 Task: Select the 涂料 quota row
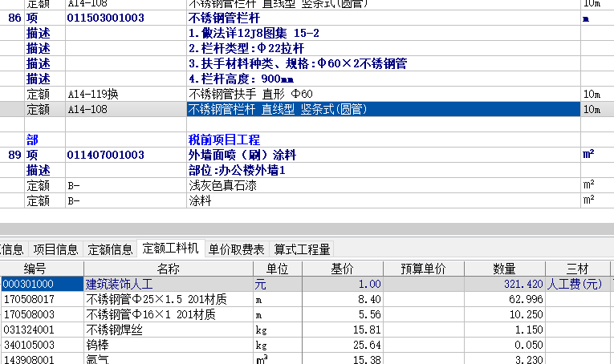(x=200, y=200)
